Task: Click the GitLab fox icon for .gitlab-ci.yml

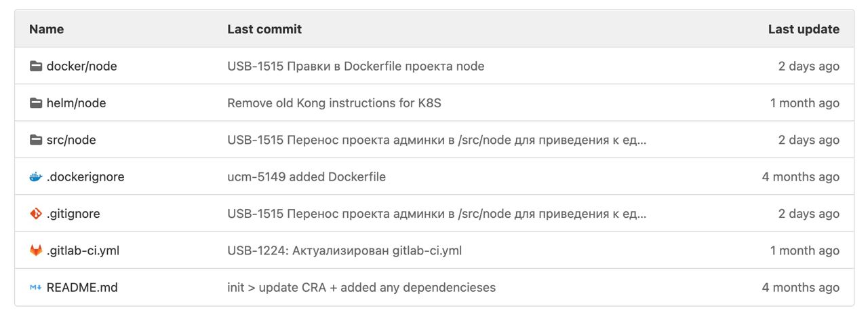Action: [x=36, y=250]
